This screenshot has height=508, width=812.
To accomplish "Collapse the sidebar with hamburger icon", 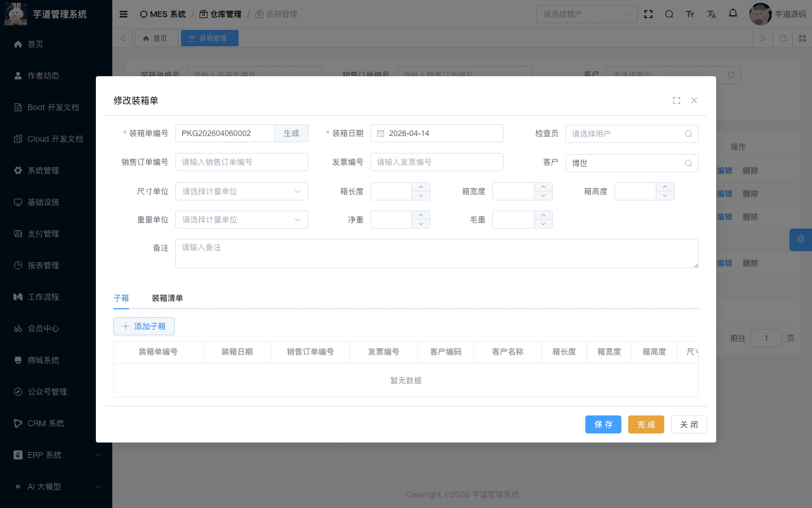I will tap(123, 14).
